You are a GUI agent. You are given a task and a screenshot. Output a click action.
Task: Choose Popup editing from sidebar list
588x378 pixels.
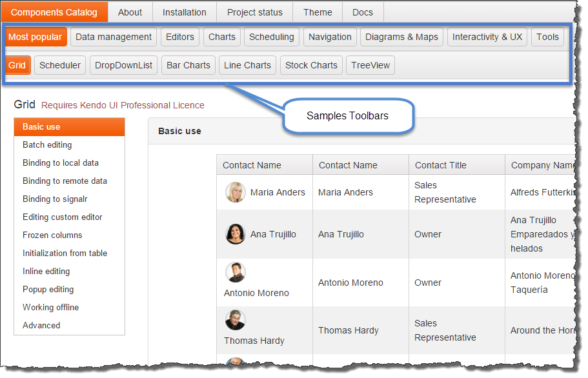pyautogui.click(x=48, y=290)
